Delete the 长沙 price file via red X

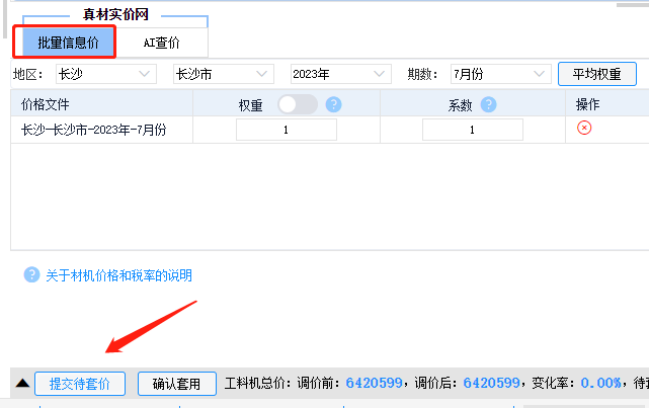(x=584, y=129)
